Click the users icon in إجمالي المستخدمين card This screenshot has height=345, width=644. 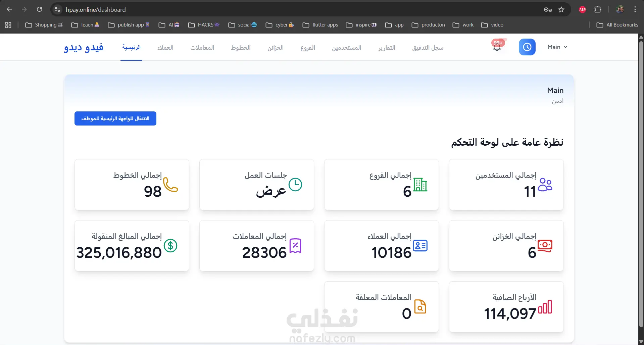[545, 185]
